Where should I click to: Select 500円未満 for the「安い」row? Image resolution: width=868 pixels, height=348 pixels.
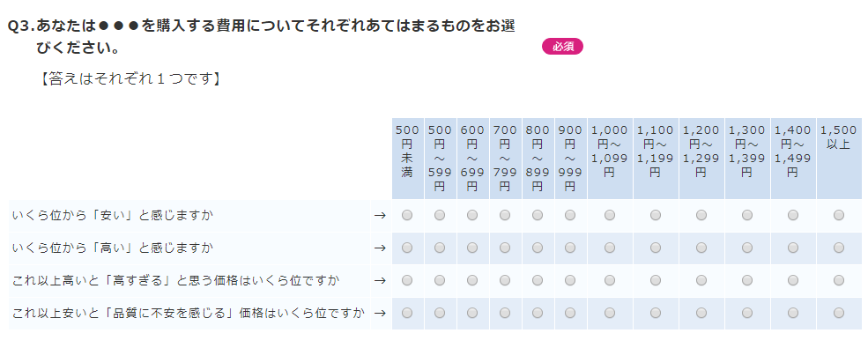click(407, 215)
